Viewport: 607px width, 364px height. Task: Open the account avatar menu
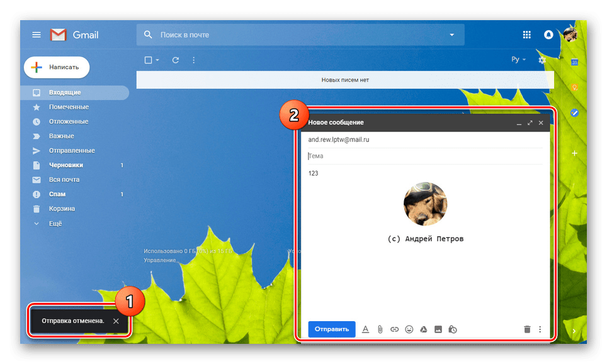click(570, 35)
